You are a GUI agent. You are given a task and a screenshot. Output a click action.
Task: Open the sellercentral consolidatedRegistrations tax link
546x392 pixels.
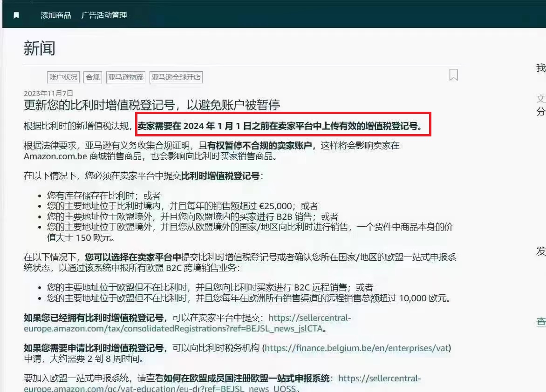pyautogui.click(x=186, y=324)
